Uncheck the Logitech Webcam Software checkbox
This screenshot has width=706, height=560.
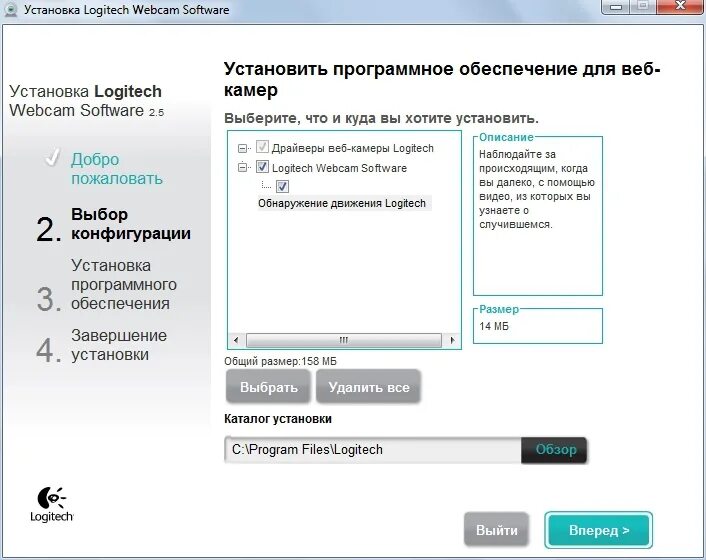pyautogui.click(x=262, y=167)
